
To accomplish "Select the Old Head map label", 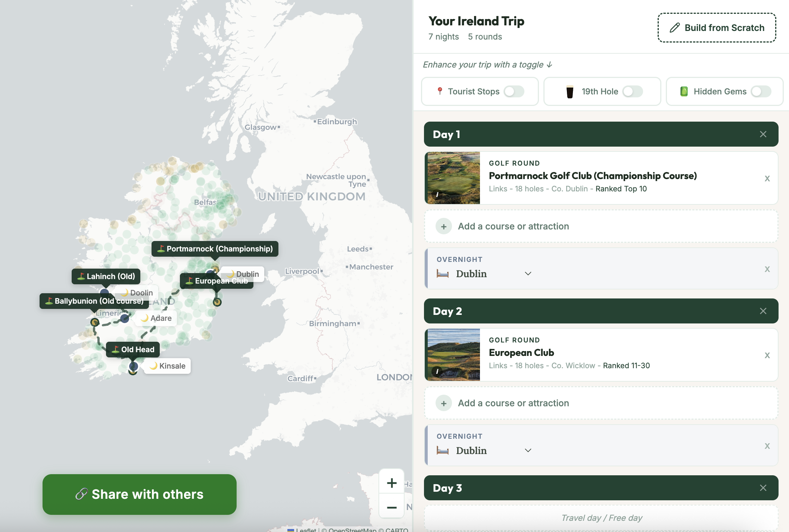I will pos(133,350).
